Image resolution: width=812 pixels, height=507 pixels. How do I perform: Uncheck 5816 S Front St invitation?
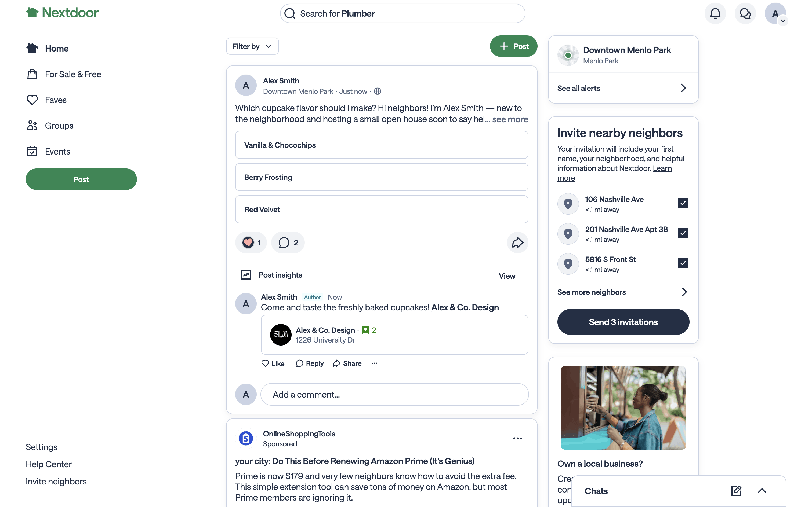click(683, 263)
